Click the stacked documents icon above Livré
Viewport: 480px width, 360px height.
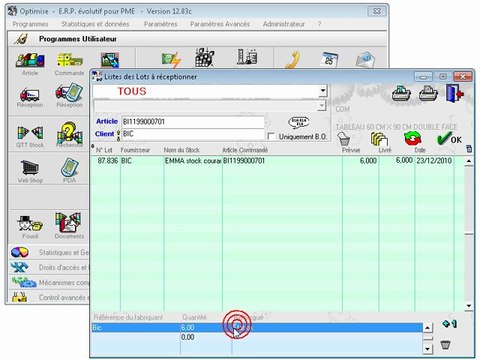tap(379, 138)
